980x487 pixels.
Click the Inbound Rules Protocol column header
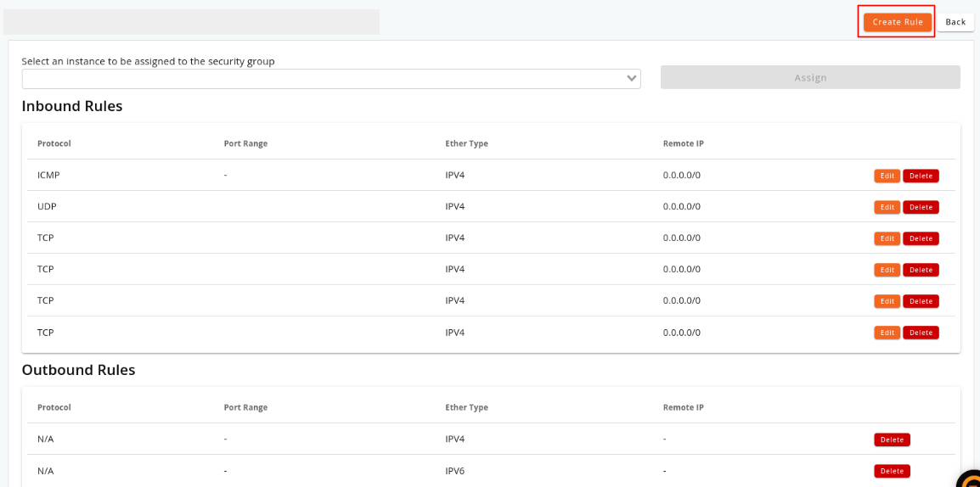[54, 143]
